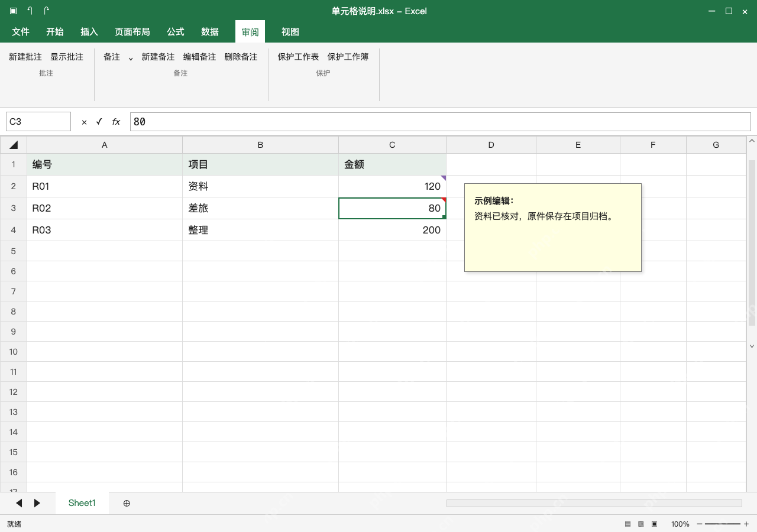
Task: Click the save icon in title bar
Action: pos(14,11)
